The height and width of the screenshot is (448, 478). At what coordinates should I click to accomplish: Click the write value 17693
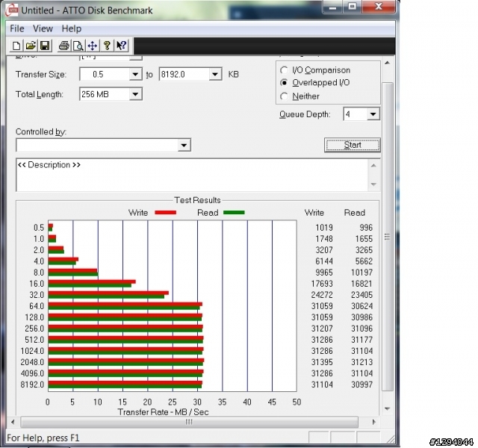[x=322, y=284]
